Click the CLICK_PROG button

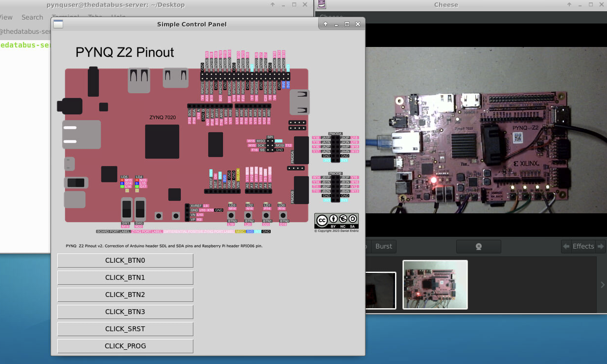[125, 346]
